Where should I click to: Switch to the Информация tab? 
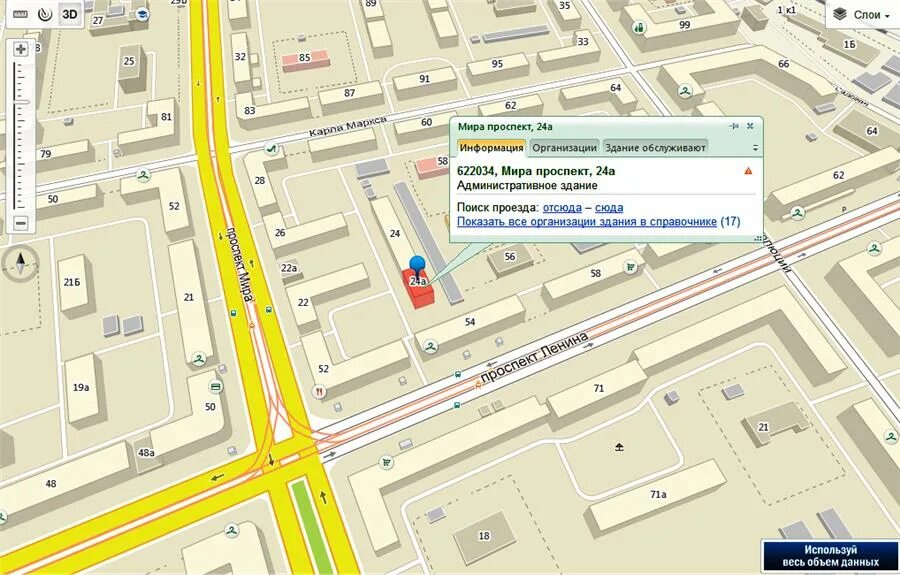coord(491,147)
